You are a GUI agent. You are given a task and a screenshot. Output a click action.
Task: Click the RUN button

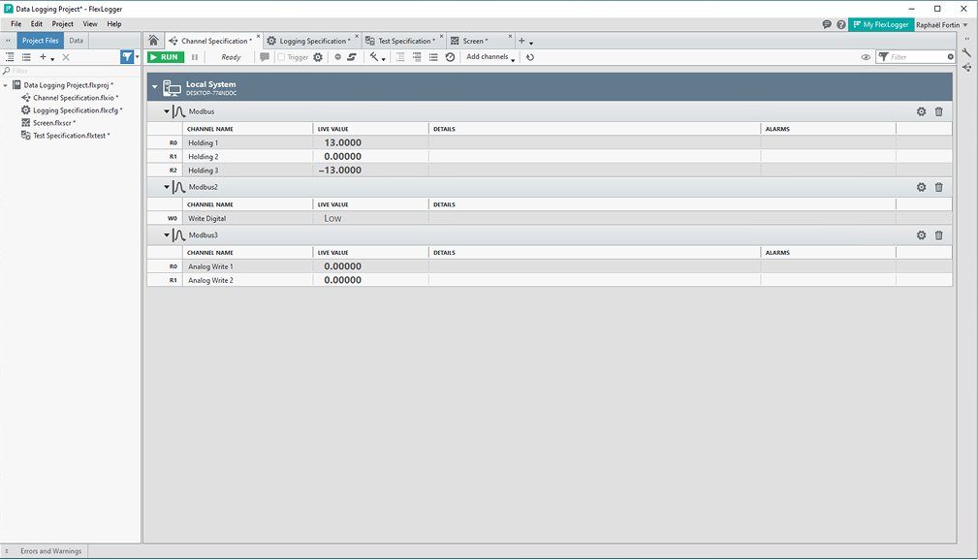click(165, 56)
